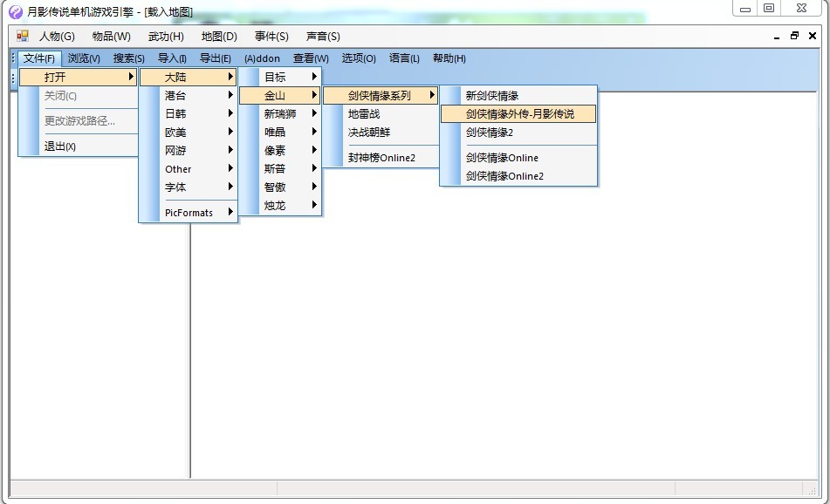The image size is (830, 504).
Task: Select 新剑侠情缘 menu entry
Action: click(x=518, y=96)
